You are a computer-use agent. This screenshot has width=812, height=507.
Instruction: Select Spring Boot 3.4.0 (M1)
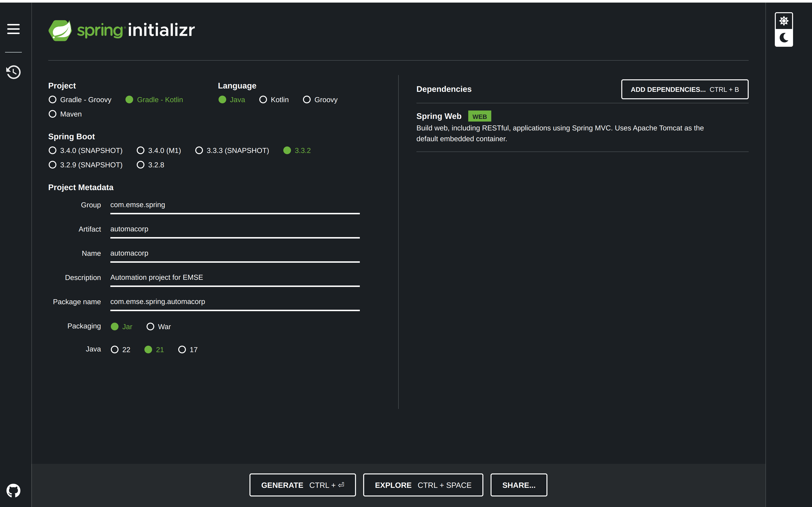159,151
